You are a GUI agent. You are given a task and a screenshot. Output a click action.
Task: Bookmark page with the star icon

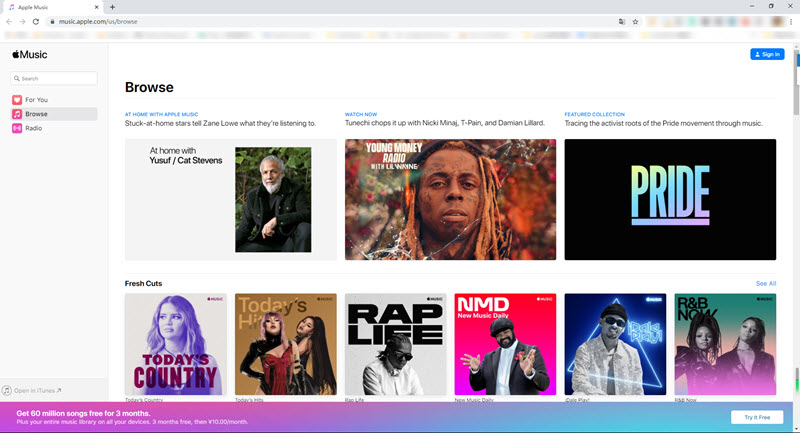tap(635, 21)
